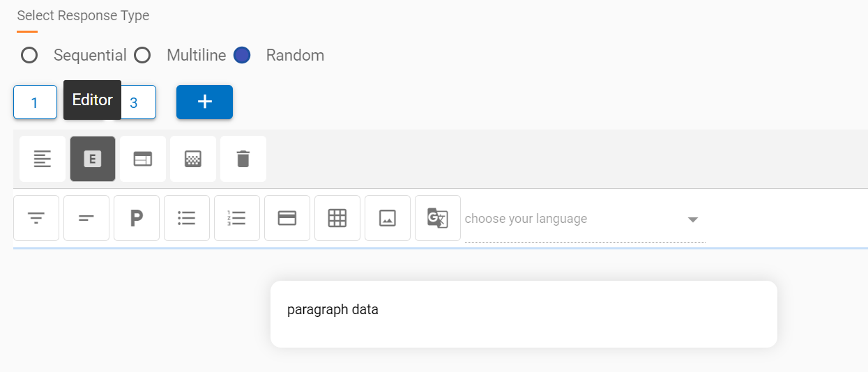Click the Editor 'E' icon button

93,159
